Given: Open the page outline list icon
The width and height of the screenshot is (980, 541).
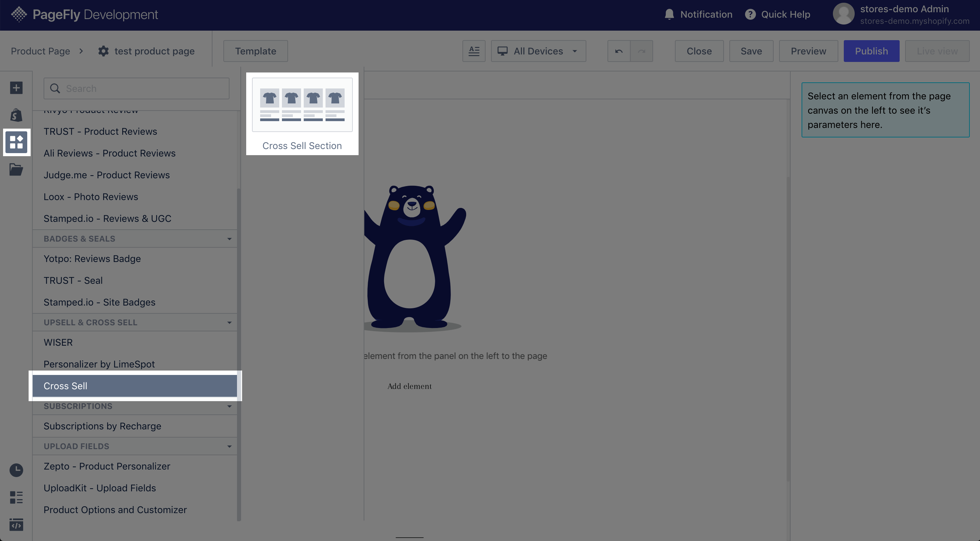Looking at the screenshot, I should tap(16, 497).
